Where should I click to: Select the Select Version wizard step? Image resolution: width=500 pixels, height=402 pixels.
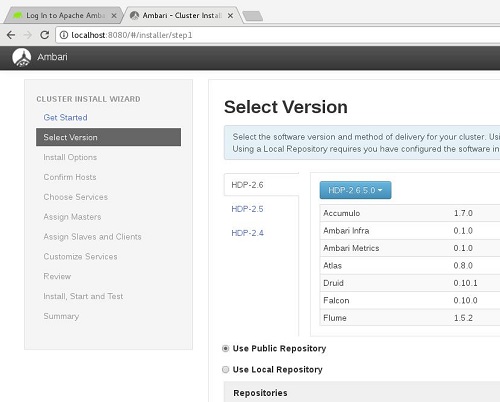[x=108, y=137]
